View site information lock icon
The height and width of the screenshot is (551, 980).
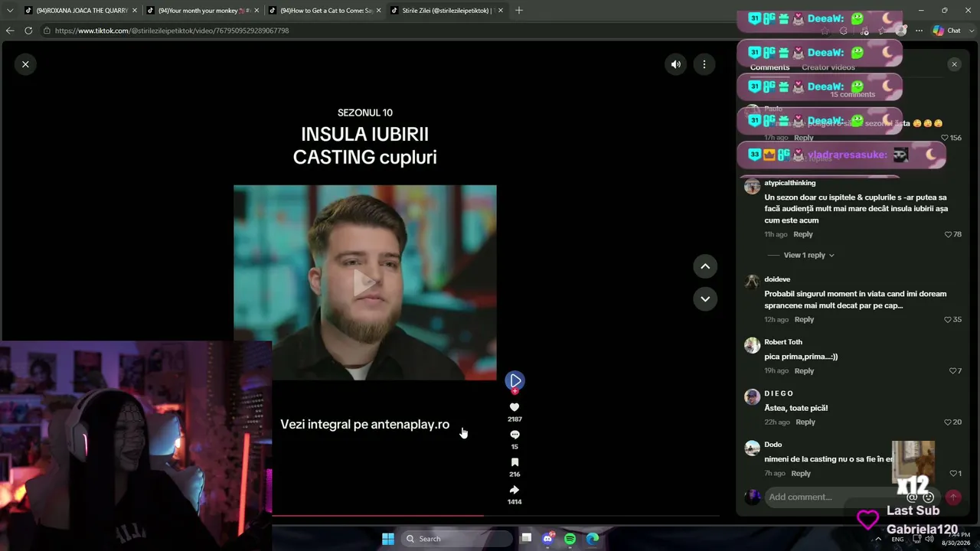(x=47, y=31)
